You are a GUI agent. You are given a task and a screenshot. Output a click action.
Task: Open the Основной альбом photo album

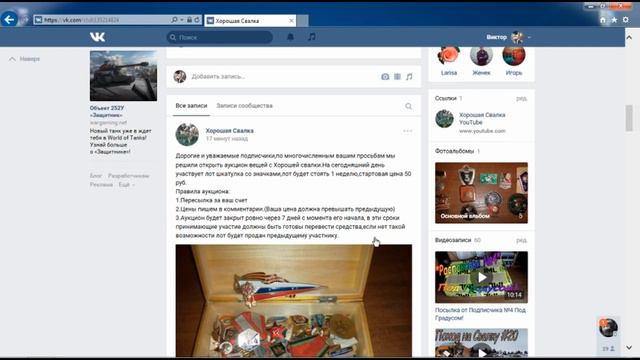click(x=481, y=193)
